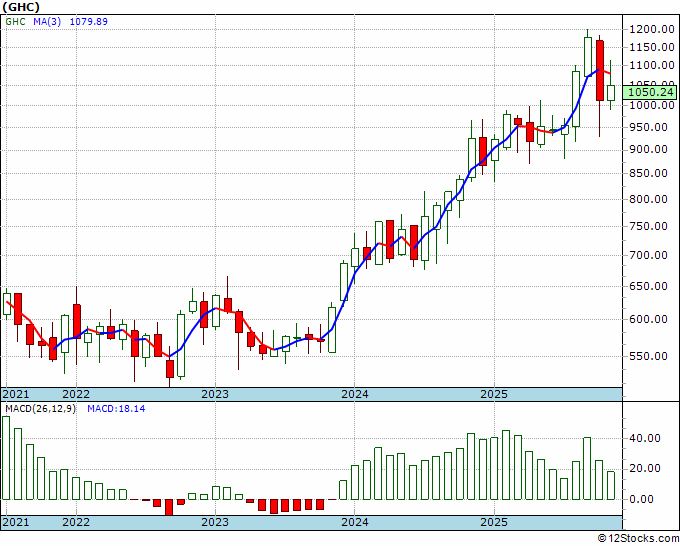680x546 pixels.
Task: Select the 2023 label on price timeline
Action: (215, 394)
